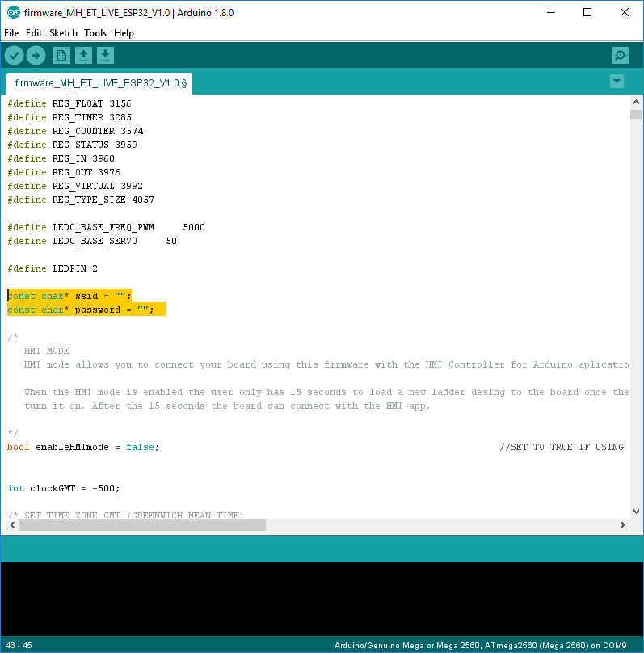Screen dimensions: 644x653
Task: Click the '#define REG_TYPE_SIZE 4057' line
Action: pos(81,200)
